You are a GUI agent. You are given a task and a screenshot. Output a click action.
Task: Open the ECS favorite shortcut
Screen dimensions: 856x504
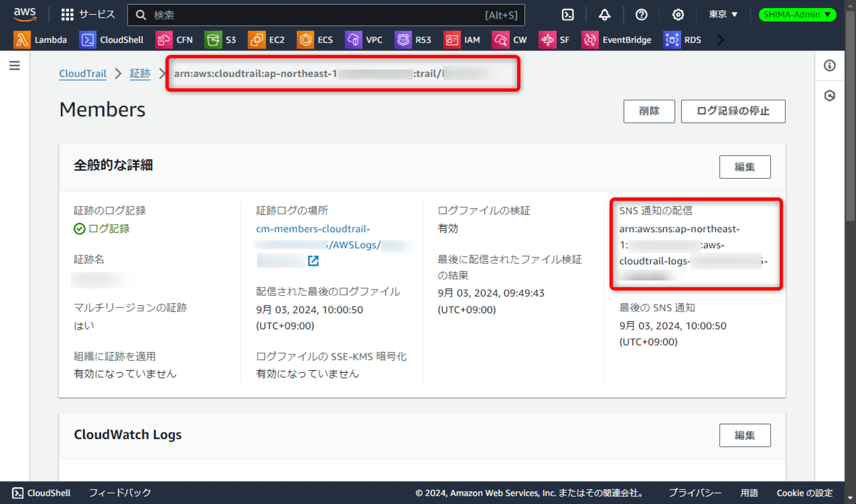[x=315, y=40]
